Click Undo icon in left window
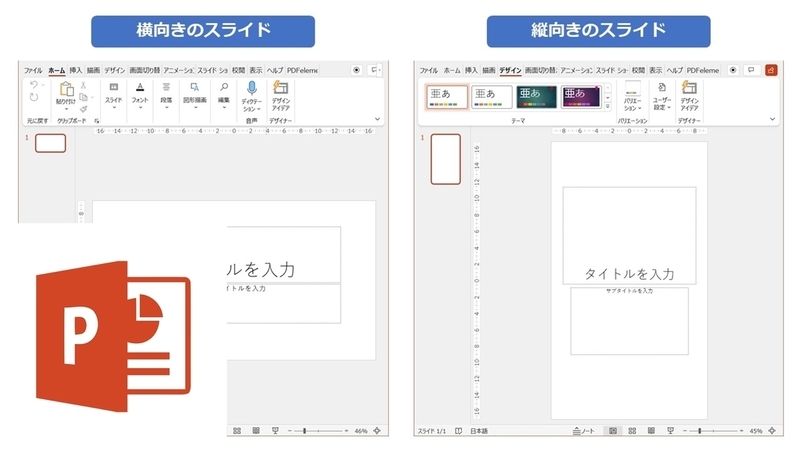 point(34,85)
